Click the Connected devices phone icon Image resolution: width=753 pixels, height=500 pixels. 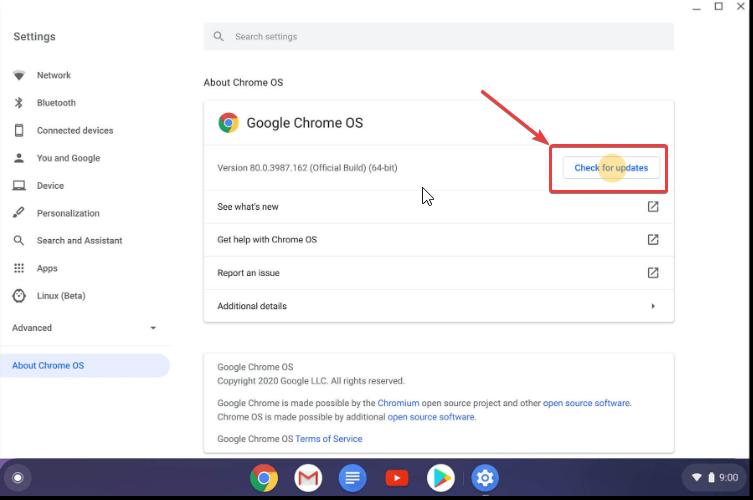[19, 130]
